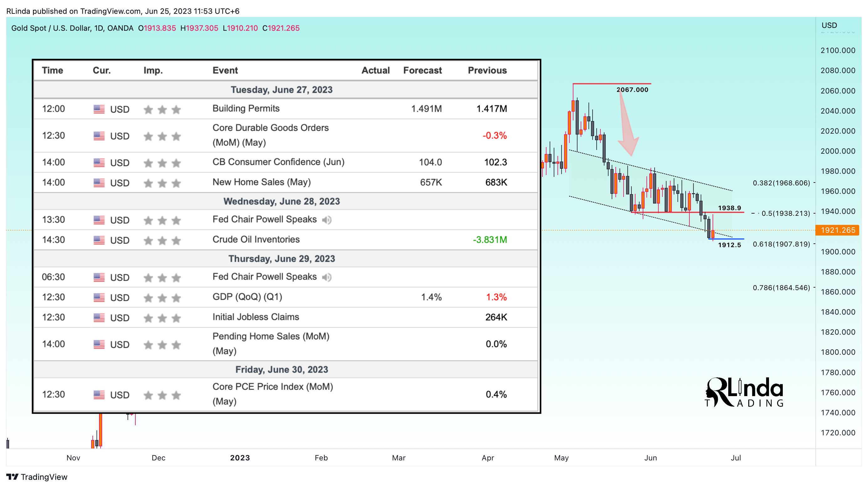Click Friday, June 30, 2023 date header
The width and height of the screenshot is (868, 488).
282,370
